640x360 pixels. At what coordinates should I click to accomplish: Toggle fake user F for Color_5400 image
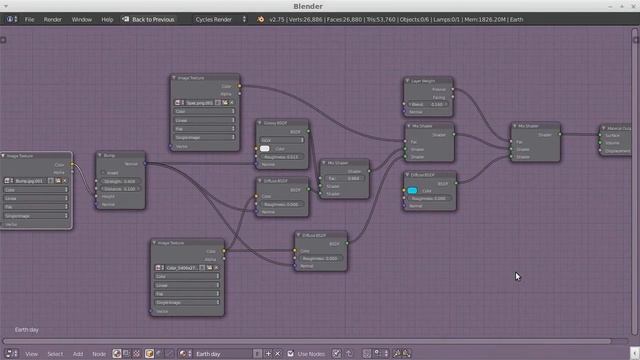202,268
